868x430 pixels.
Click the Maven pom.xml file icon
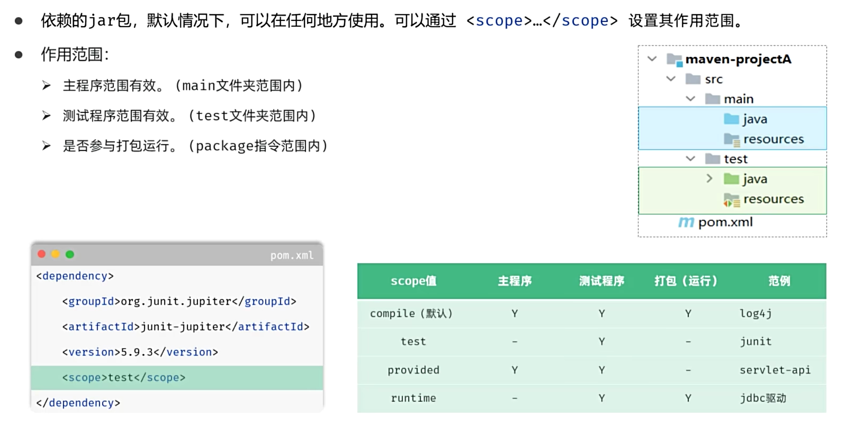686,222
